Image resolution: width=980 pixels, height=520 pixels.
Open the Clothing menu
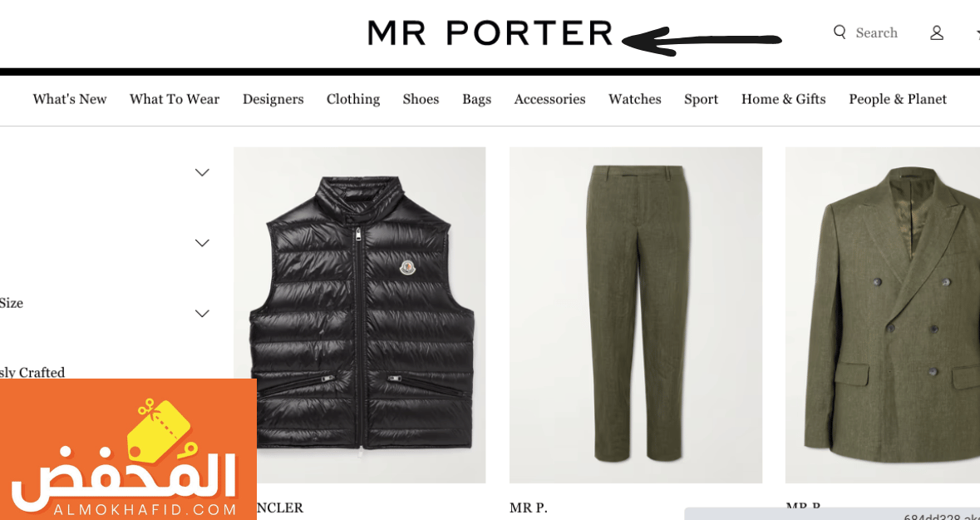click(353, 99)
